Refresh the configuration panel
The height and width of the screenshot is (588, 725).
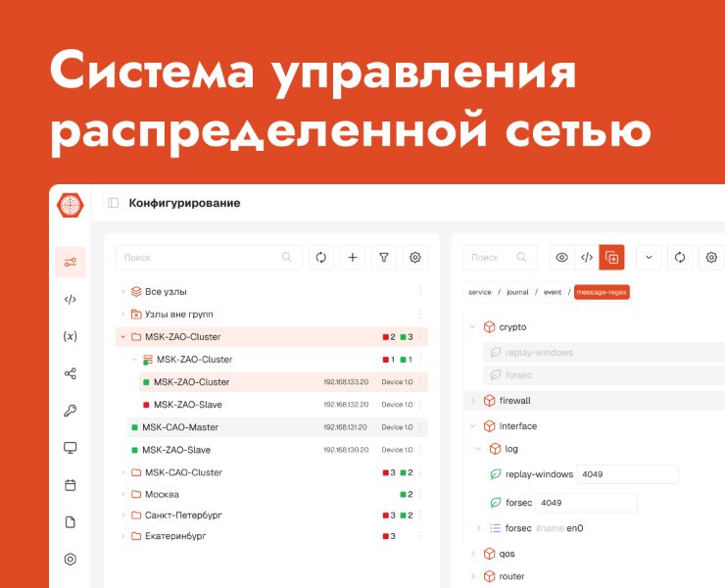click(x=680, y=257)
